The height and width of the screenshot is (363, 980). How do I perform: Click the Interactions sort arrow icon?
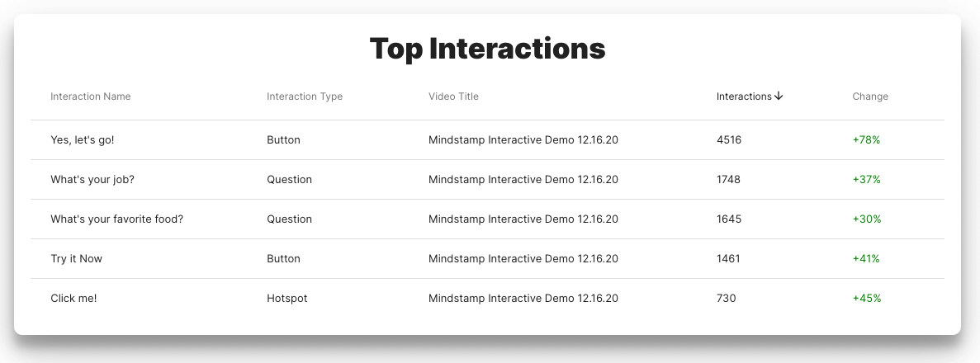[779, 97]
